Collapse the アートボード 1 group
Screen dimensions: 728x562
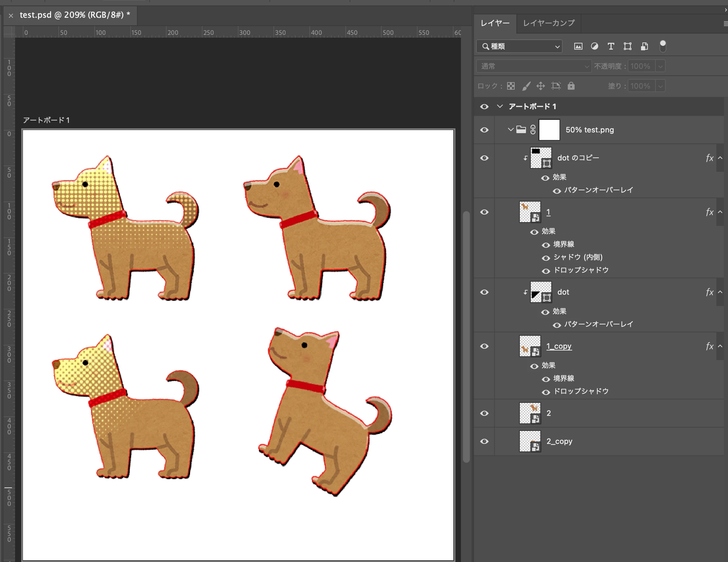point(500,106)
